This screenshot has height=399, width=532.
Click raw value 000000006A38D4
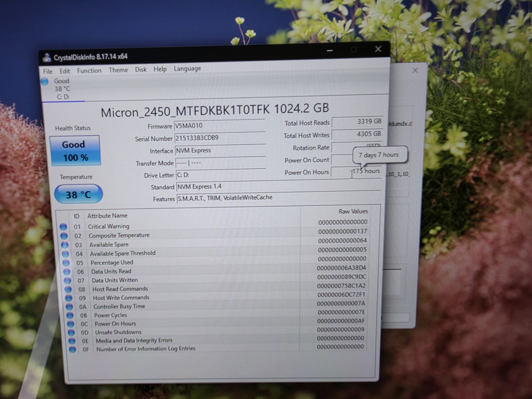341,268
